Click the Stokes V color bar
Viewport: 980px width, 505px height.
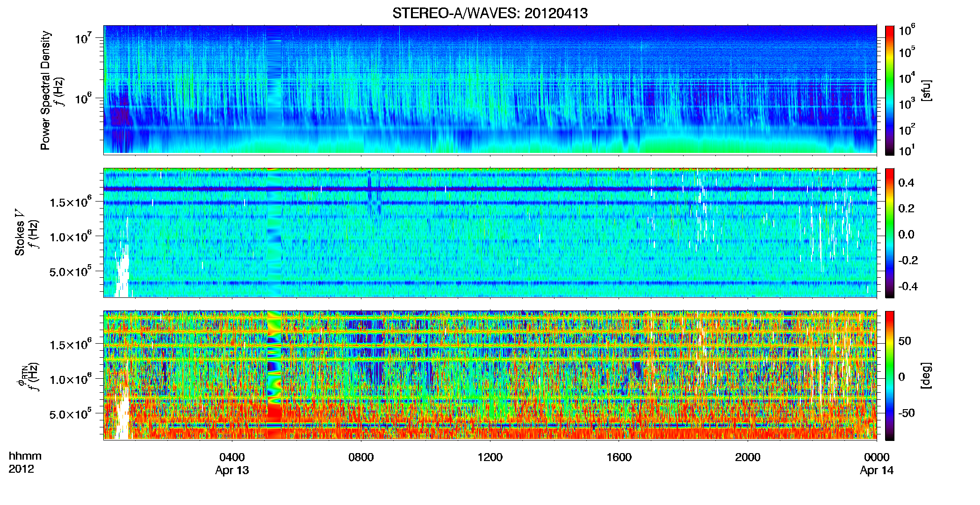(890, 233)
